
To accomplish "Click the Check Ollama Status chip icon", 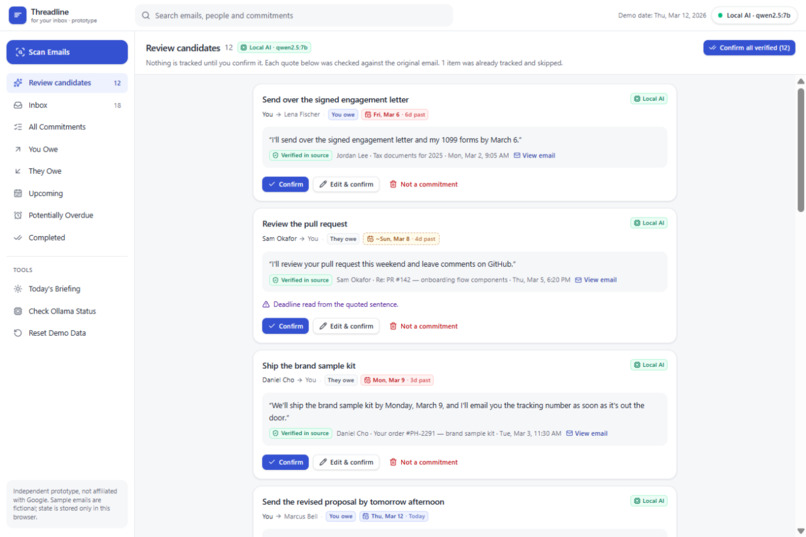I will (18, 311).
